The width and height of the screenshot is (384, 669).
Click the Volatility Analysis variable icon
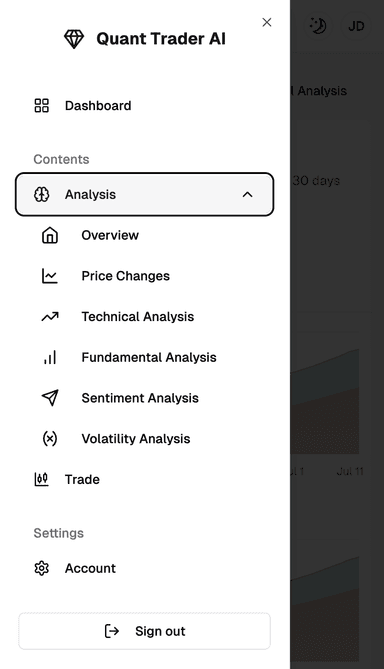pyautogui.click(x=50, y=439)
